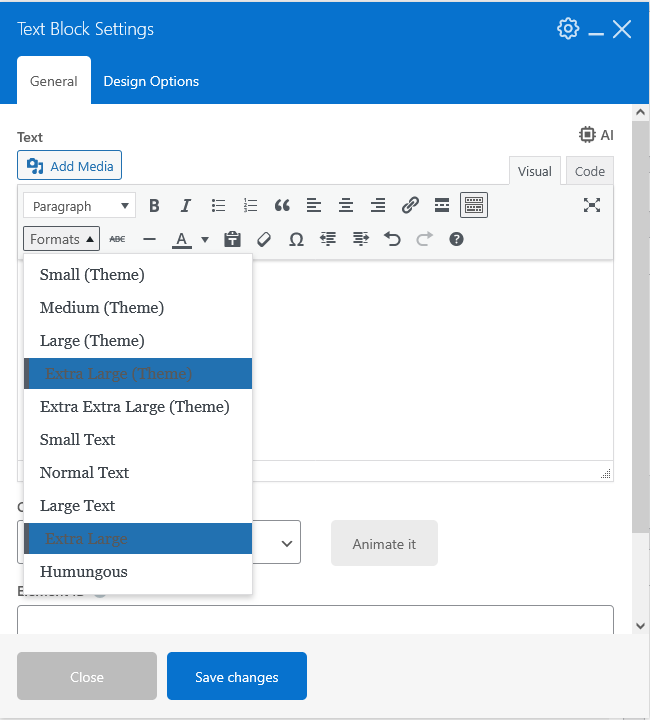Insert a numbered list

(250, 205)
